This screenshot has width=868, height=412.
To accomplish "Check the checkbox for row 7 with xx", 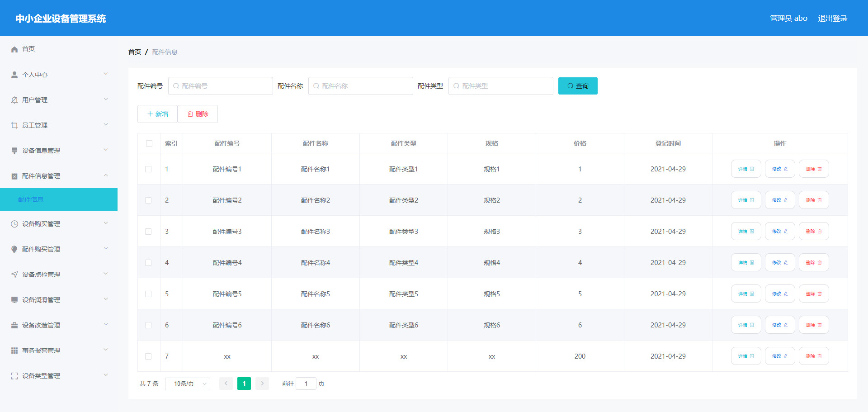I will [x=148, y=356].
